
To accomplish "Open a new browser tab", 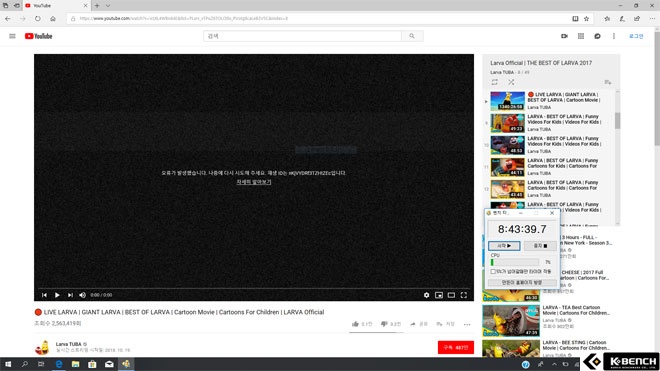I will (97, 5).
